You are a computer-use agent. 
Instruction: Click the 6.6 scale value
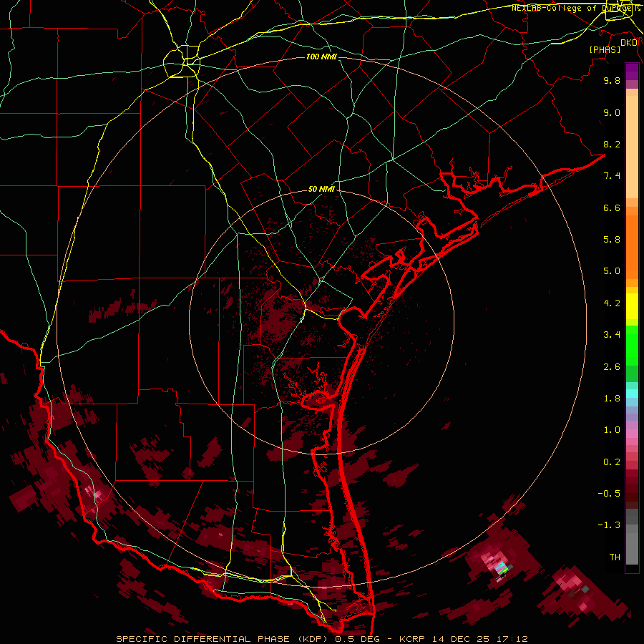(x=612, y=208)
